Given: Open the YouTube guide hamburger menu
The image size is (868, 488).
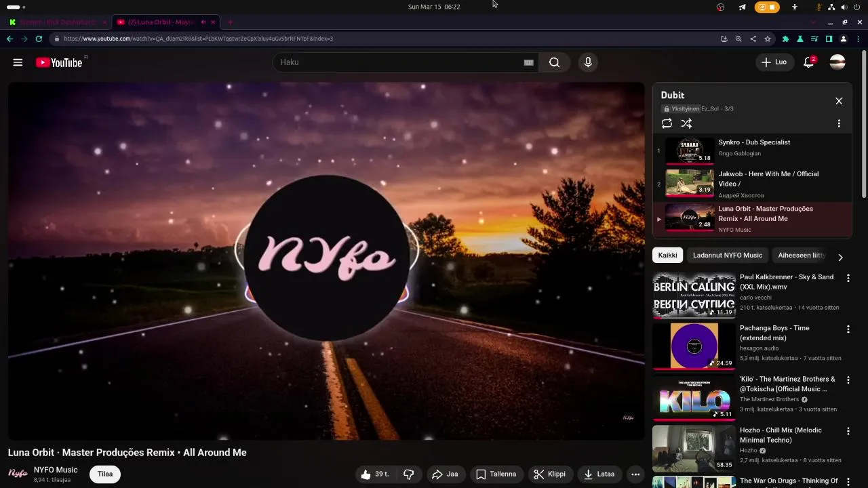Looking at the screenshot, I should (x=18, y=62).
